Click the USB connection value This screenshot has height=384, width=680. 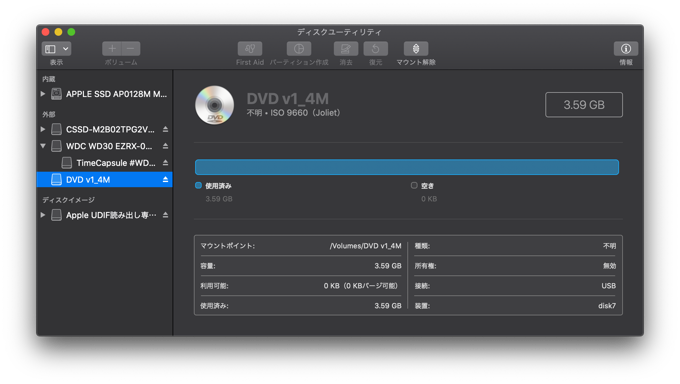coord(608,286)
